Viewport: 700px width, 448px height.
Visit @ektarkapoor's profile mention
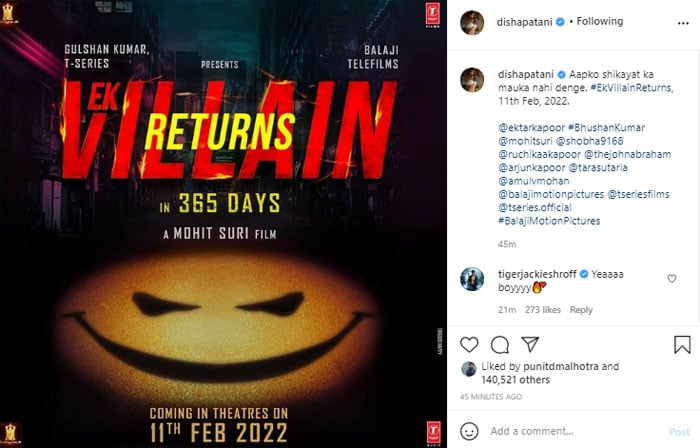pos(528,129)
